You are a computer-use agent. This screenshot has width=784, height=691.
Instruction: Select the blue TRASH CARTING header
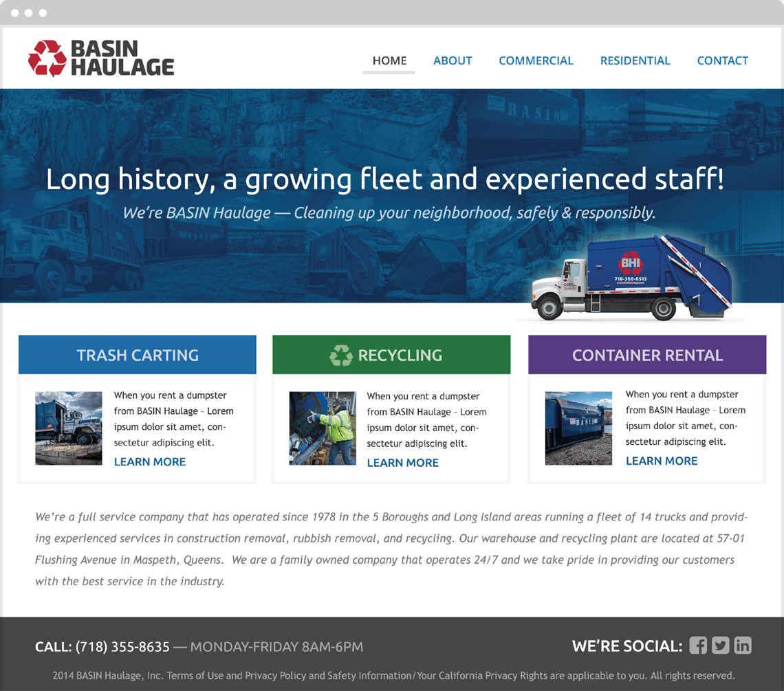138,355
